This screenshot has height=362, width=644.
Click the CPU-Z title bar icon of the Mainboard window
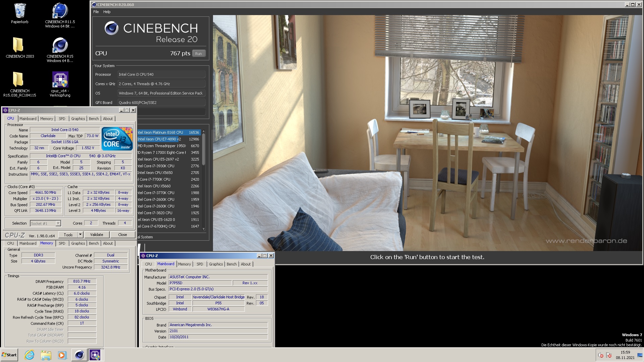pyautogui.click(x=143, y=256)
